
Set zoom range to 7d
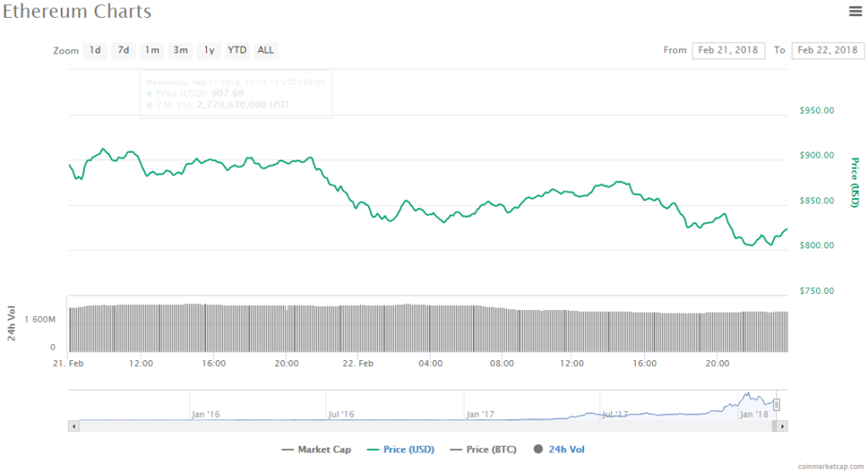tap(123, 50)
